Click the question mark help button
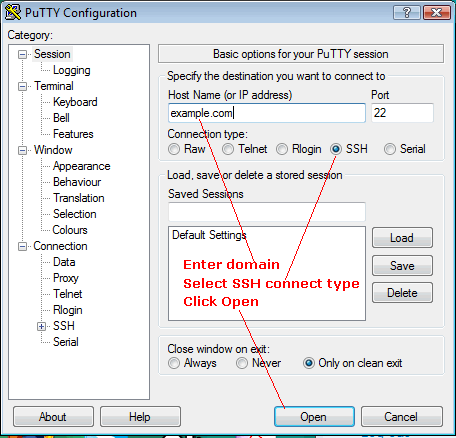The width and height of the screenshot is (456, 438). [x=407, y=13]
